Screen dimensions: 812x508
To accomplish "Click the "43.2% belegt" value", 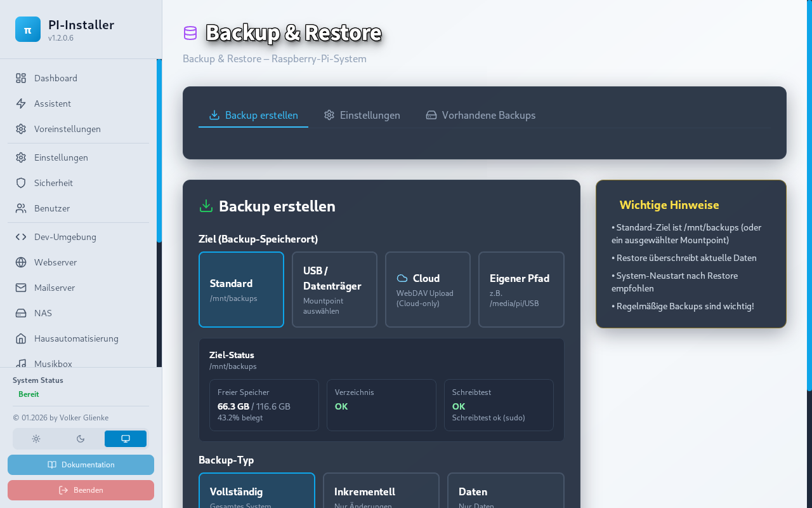I will click(240, 418).
